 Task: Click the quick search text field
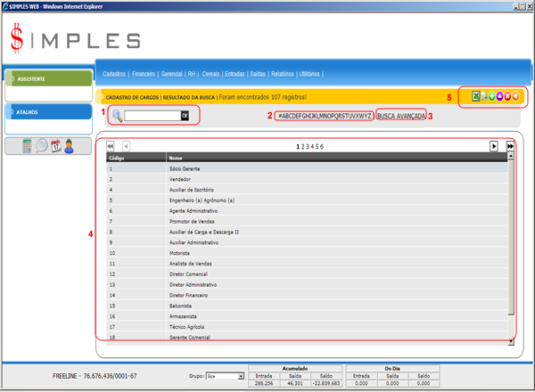click(x=152, y=116)
